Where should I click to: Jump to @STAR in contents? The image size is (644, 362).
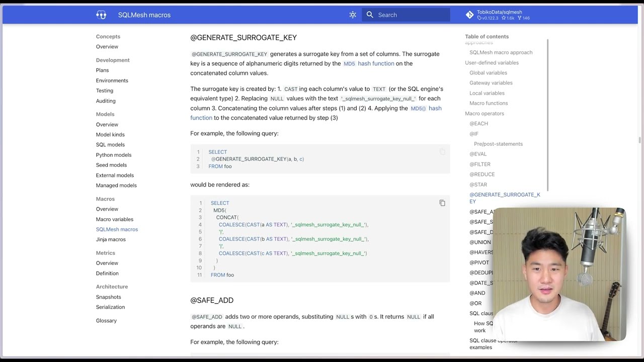click(478, 185)
